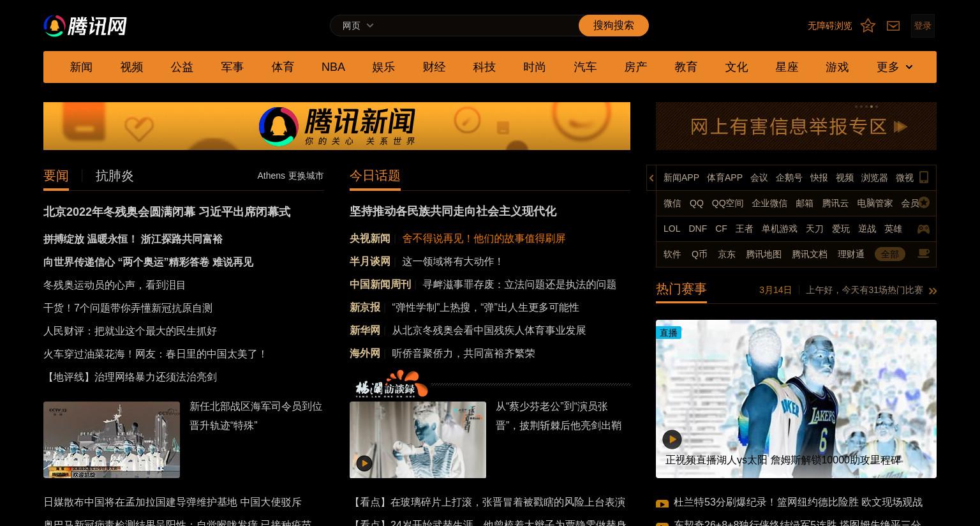This screenshot has width=980, height=526.
Task: Click the 登录 login button
Action: coord(923,26)
